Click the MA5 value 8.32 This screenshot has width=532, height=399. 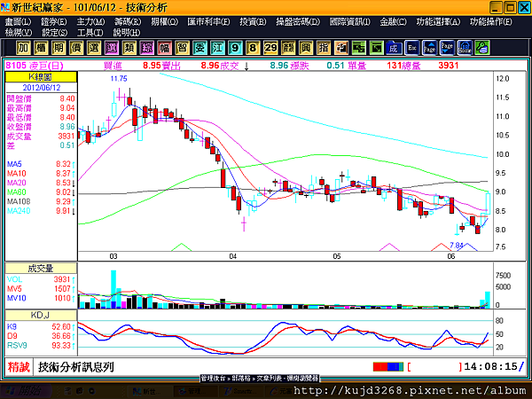[63, 164]
